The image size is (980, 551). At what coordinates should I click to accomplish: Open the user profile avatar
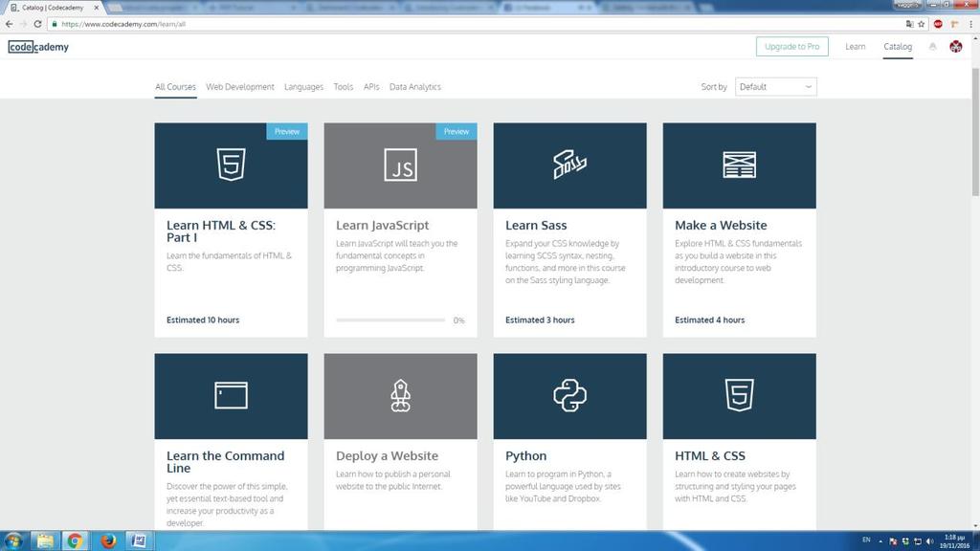pyautogui.click(x=956, y=47)
